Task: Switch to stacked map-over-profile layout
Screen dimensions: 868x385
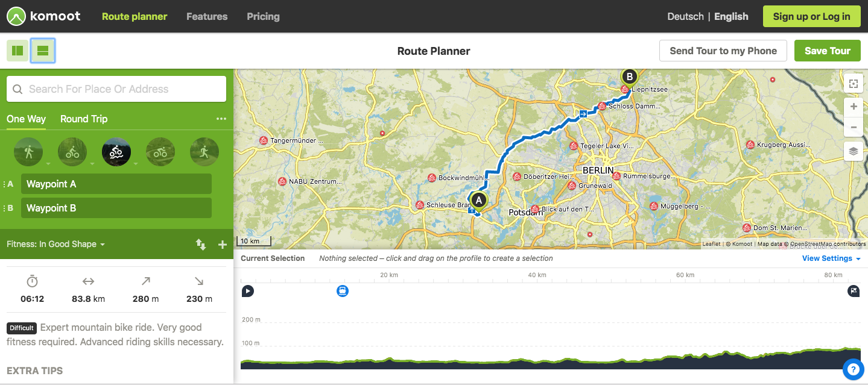Action: 43,51
